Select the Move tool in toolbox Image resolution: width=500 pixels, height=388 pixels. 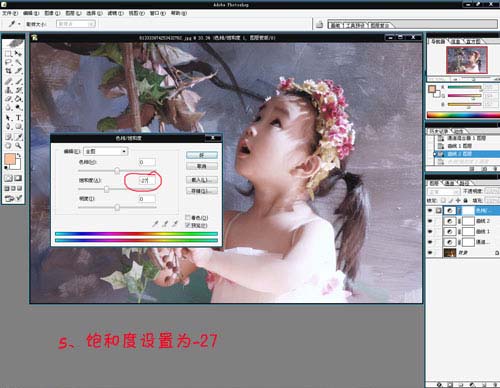(x=18, y=53)
